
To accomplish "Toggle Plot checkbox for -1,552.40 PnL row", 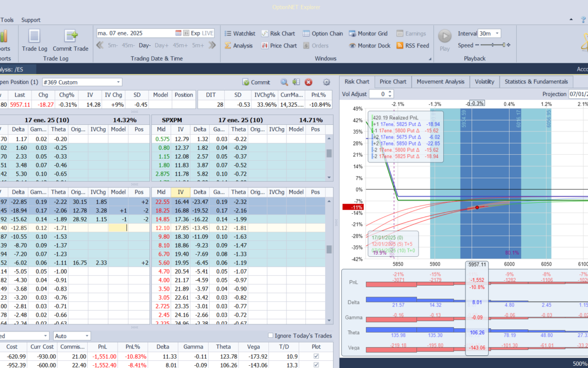I will pyautogui.click(x=316, y=365).
